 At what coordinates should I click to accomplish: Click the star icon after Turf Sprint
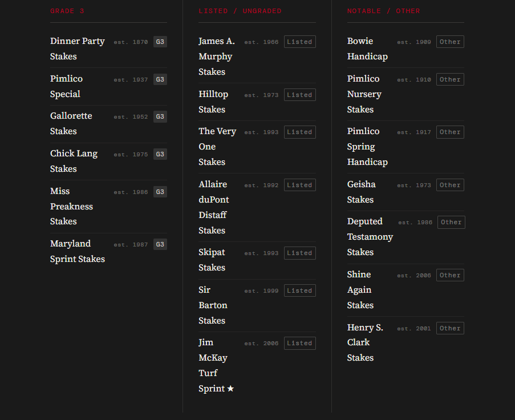point(230,389)
